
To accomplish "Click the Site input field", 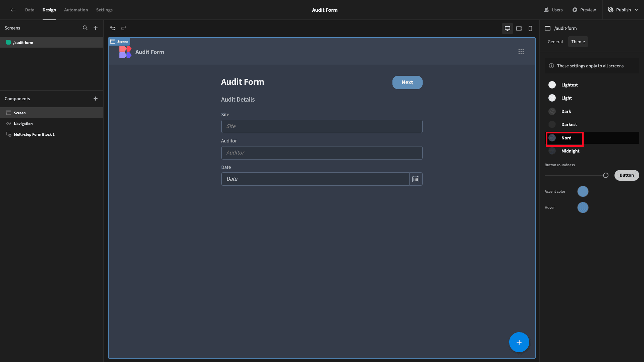I will tap(322, 126).
